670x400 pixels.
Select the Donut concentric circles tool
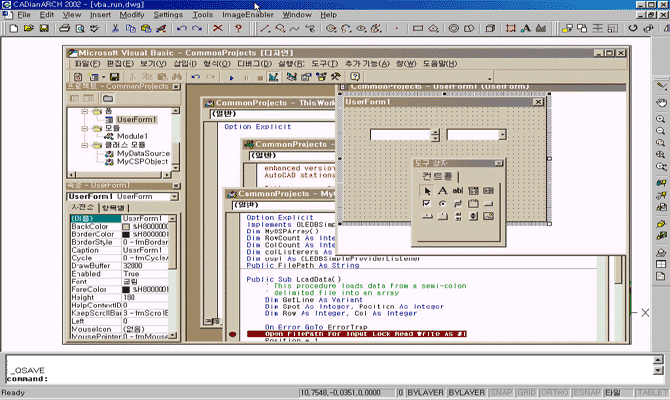(x=453, y=29)
